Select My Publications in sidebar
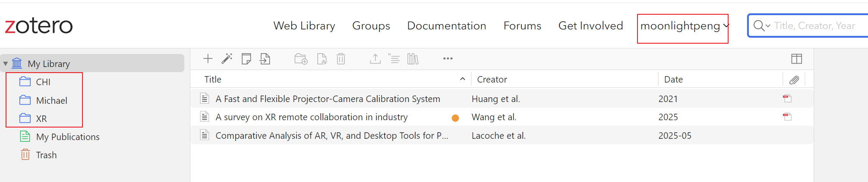This screenshot has width=868, height=182. (68, 137)
